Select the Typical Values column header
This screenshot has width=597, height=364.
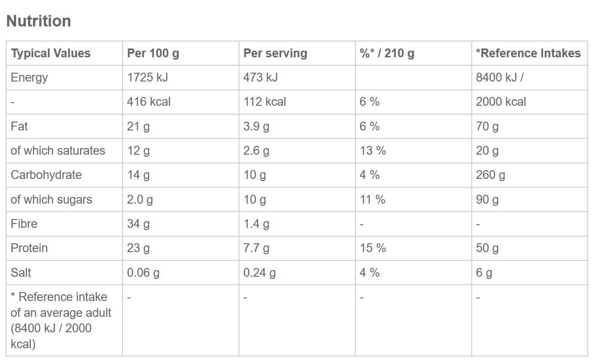point(51,53)
